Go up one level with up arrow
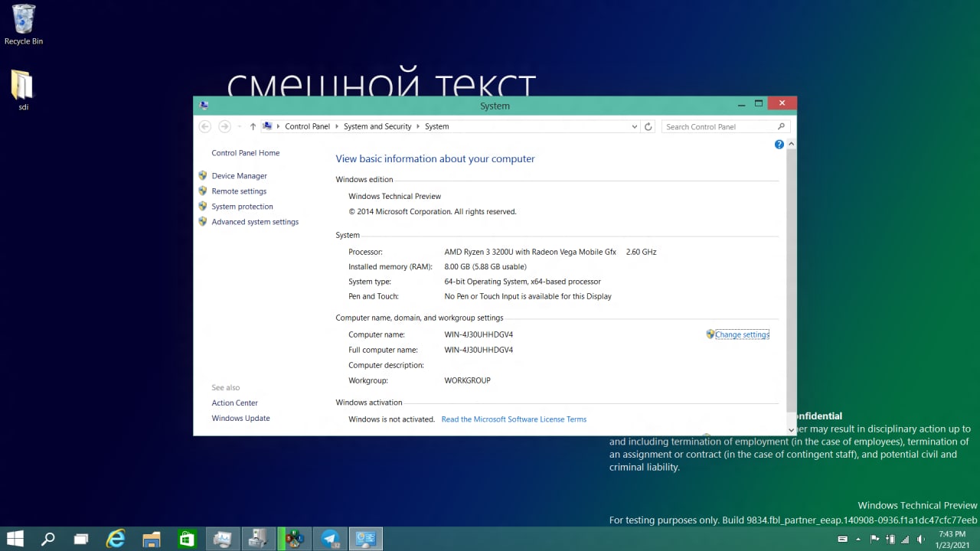The height and width of the screenshot is (551, 980). point(253,126)
